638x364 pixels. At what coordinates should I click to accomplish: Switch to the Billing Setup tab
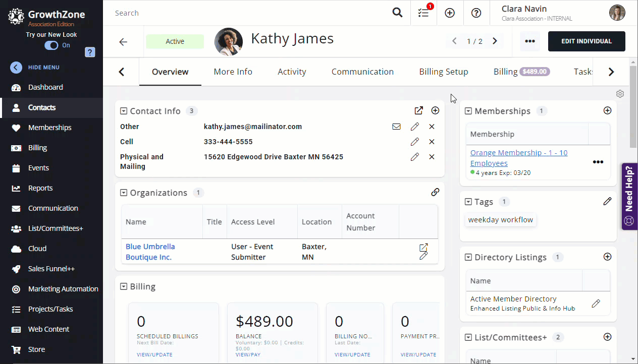pyautogui.click(x=443, y=72)
